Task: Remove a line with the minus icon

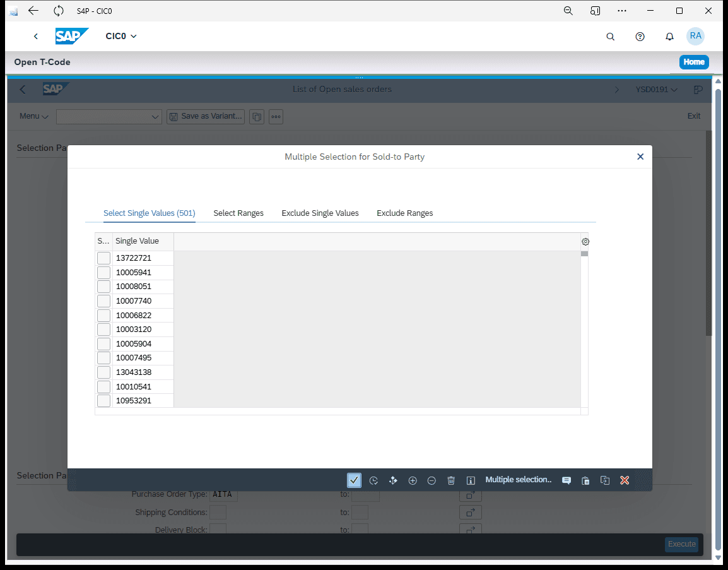Action: click(x=432, y=480)
